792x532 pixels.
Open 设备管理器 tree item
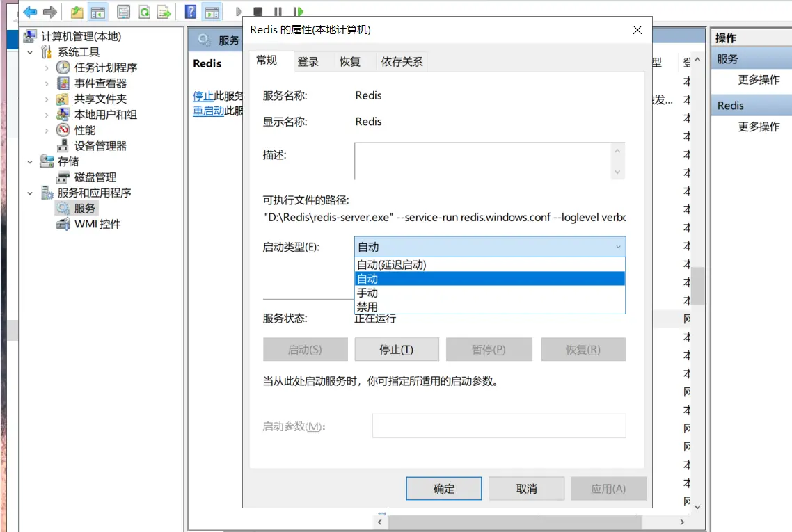[100, 146]
